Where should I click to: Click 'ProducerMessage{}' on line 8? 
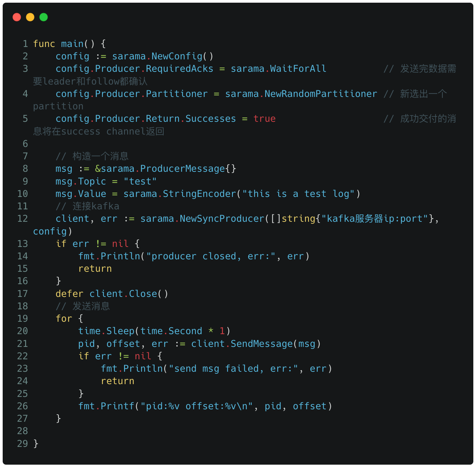188,169
